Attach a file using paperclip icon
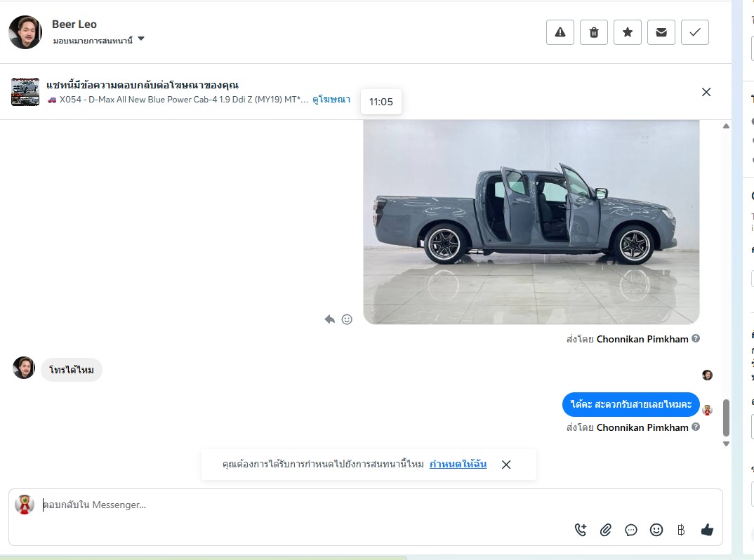This screenshot has height=560, width=754. coord(606,530)
